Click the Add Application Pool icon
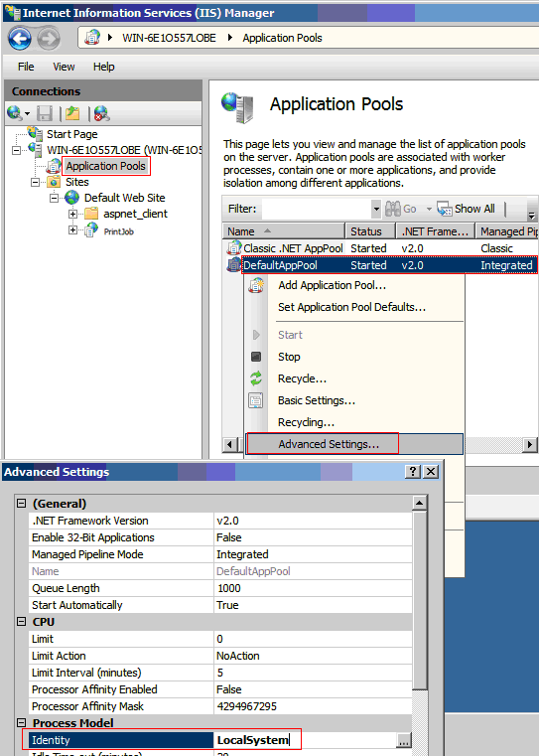The width and height of the screenshot is (539, 756). pos(256,285)
